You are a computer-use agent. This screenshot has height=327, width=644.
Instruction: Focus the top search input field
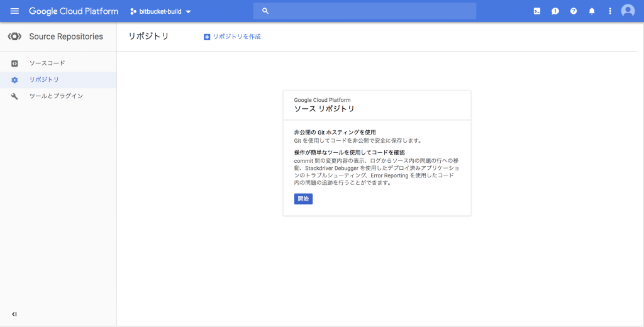365,11
